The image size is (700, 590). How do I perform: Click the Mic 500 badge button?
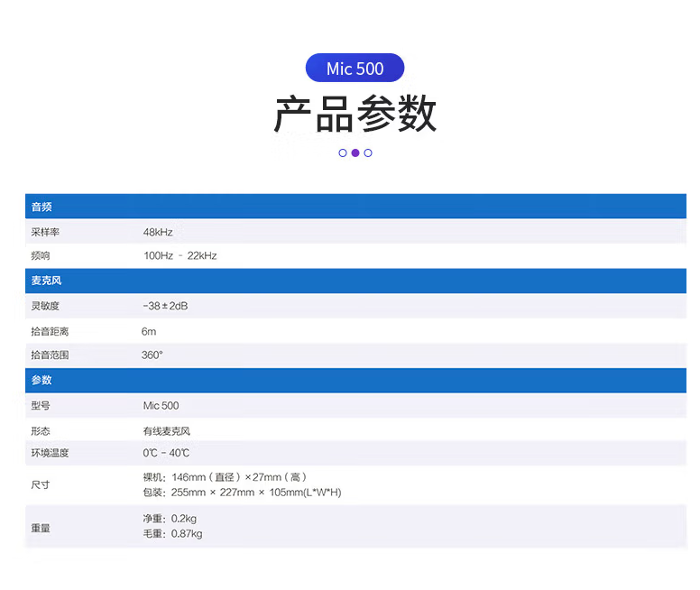pyautogui.click(x=355, y=68)
